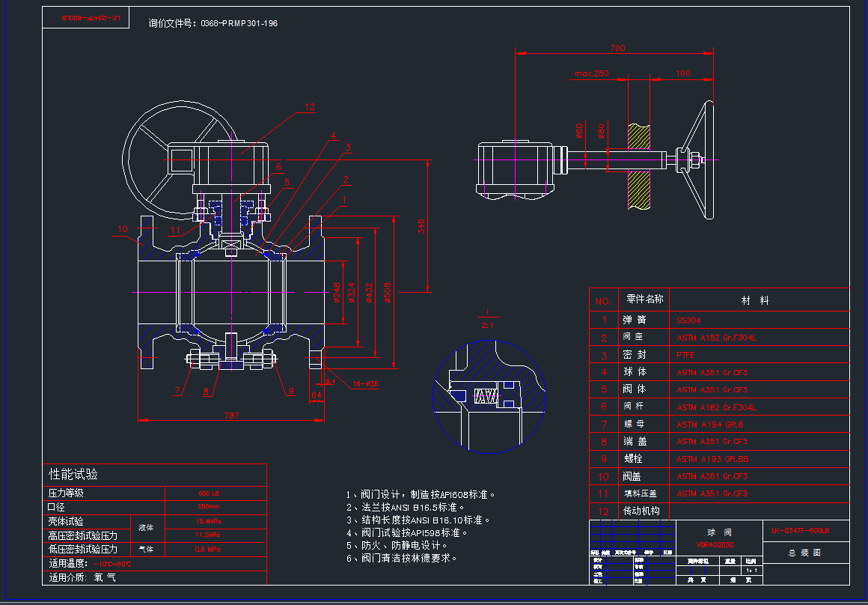The height and width of the screenshot is (605, 868).
Task: Select the part number 12 balloon label
Action: (310, 107)
